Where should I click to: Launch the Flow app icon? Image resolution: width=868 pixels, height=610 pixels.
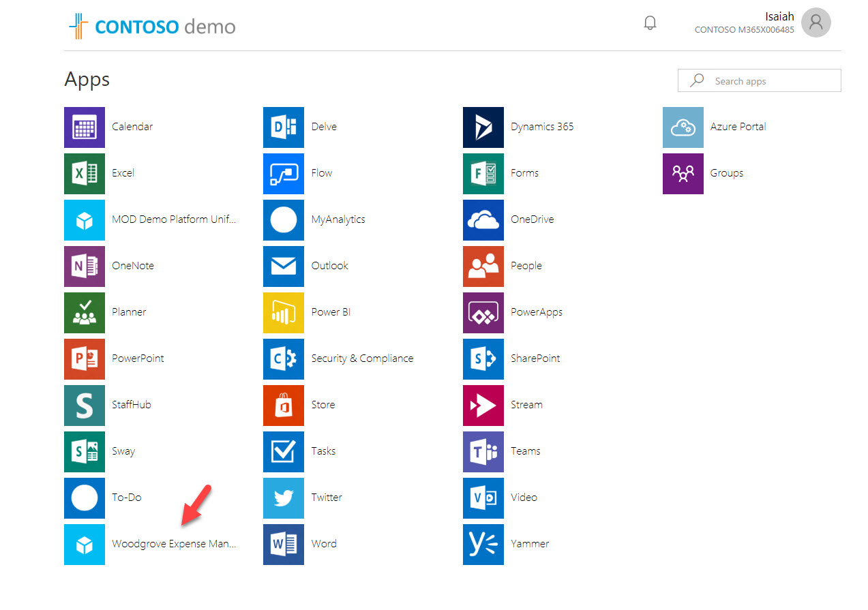pos(284,173)
